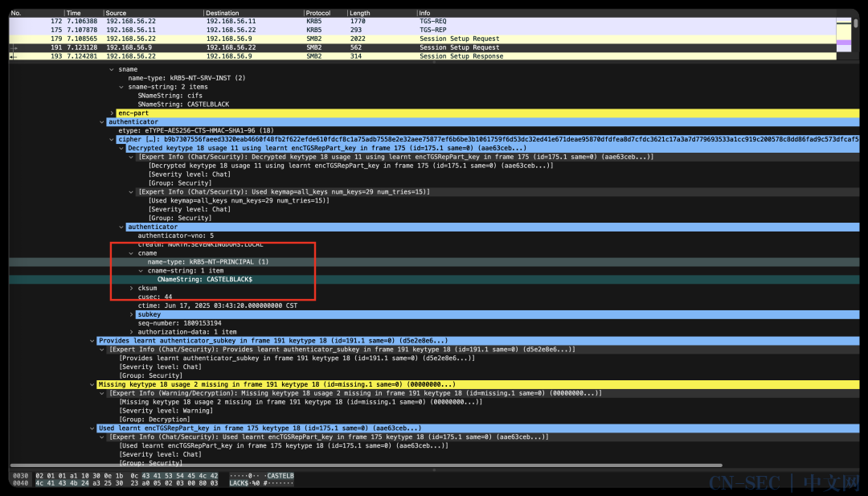The image size is (868, 496).
Task: Click packet list minimap scrollbar
Action: [844, 35]
